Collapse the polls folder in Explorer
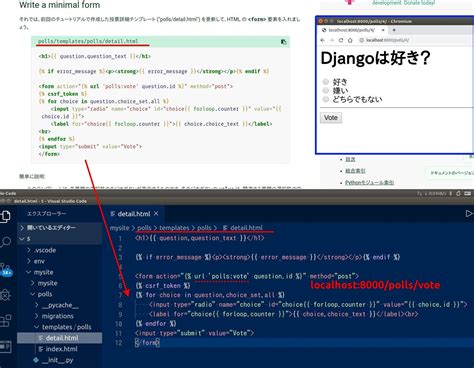Image resolution: width=474 pixels, height=368 pixels. (x=59, y=294)
